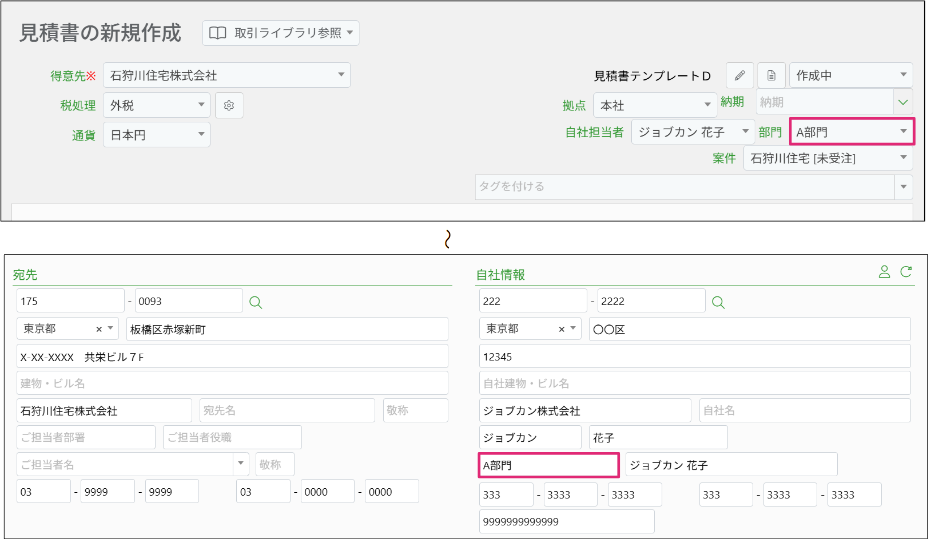This screenshot has width=928, height=539.
Task: Click the postal code search icon under 自社情報
Action: pyautogui.click(x=718, y=302)
